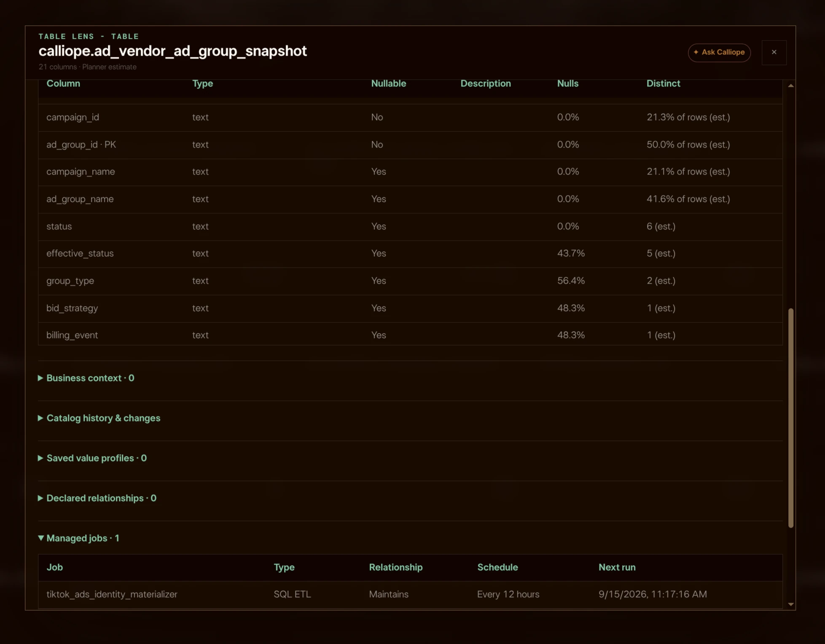Click the Job header in jobs table

(55, 567)
